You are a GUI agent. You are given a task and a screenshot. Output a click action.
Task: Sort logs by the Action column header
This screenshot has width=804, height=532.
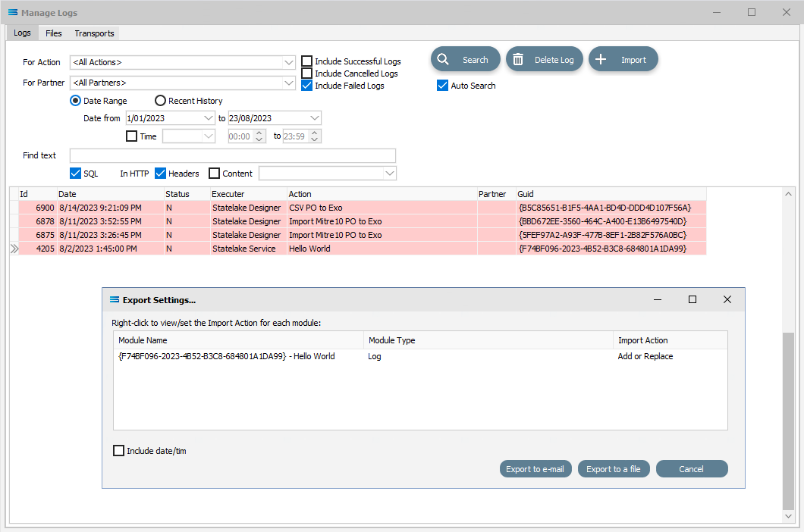click(x=382, y=194)
